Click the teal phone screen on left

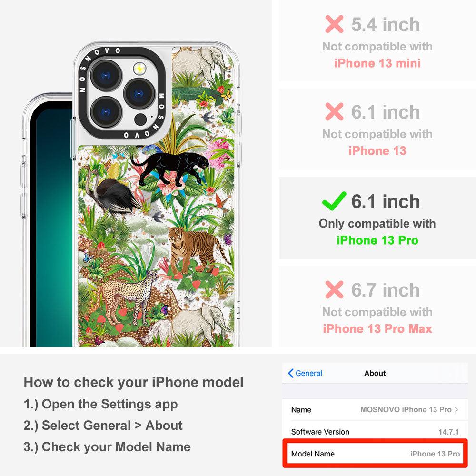click(x=51, y=225)
